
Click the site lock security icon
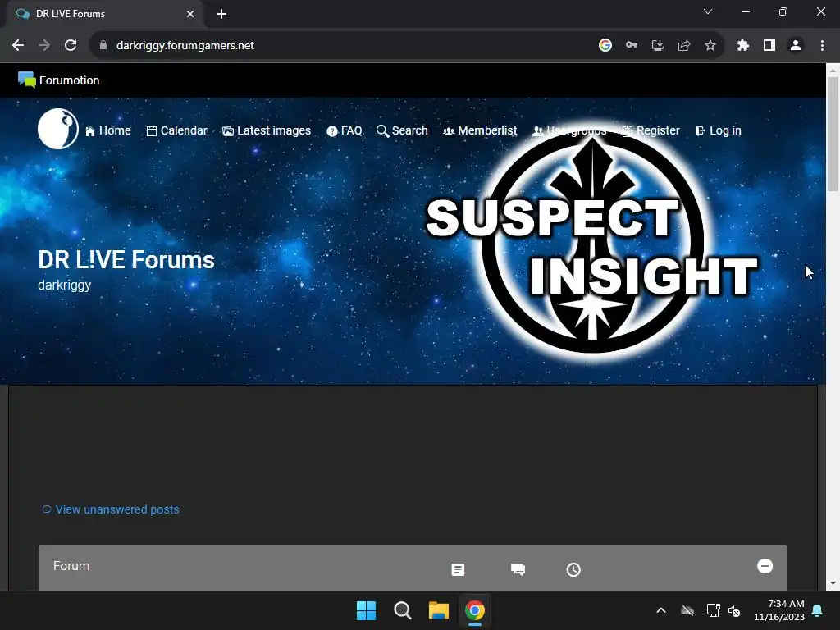(103, 46)
